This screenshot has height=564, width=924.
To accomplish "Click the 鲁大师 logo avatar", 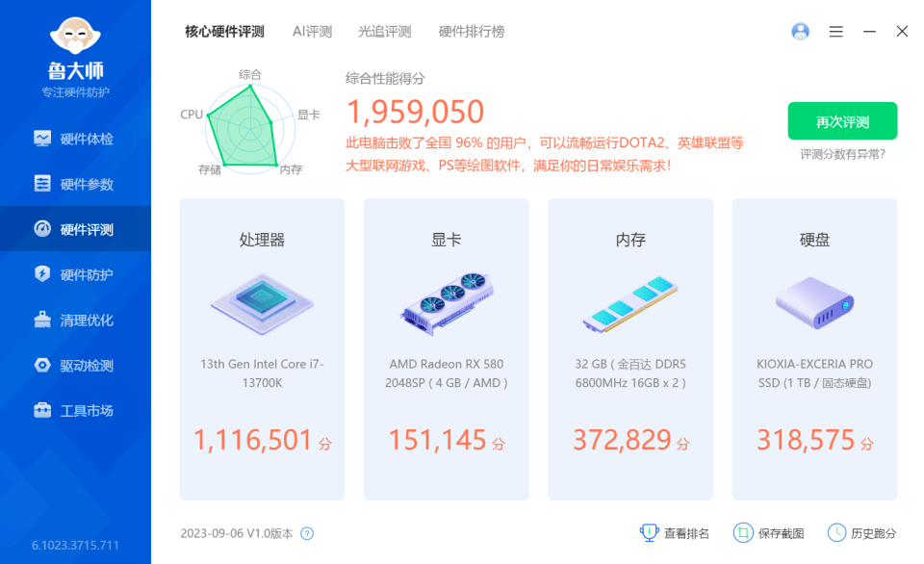I will coord(75,36).
